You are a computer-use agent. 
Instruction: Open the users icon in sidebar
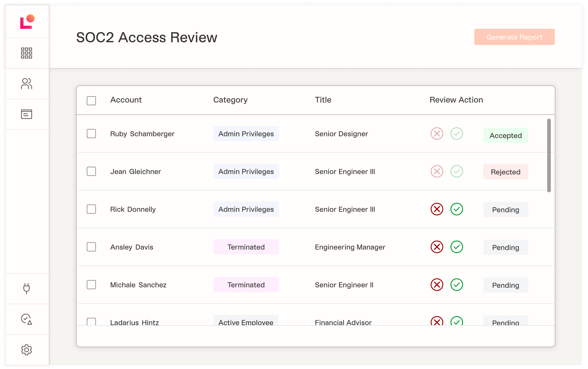tap(26, 84)
